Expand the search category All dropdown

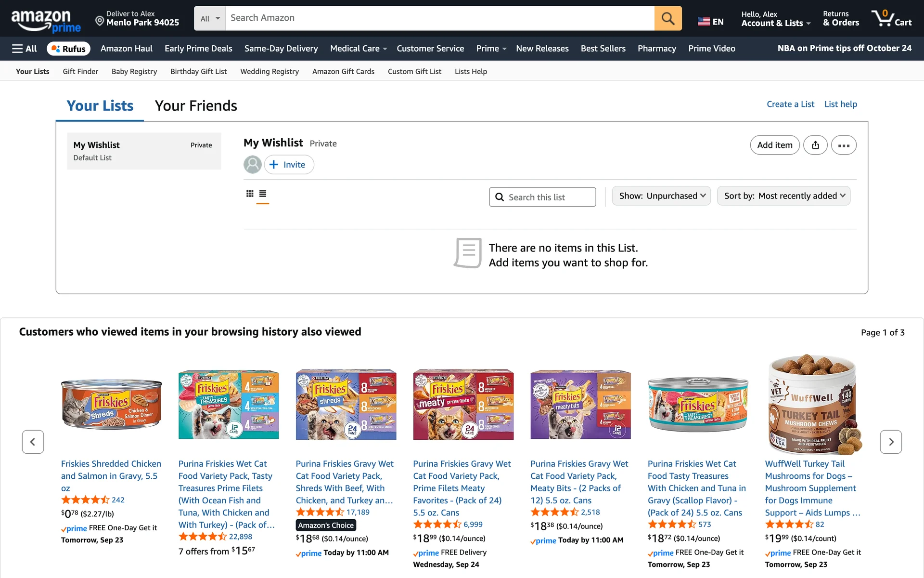[210, 18]
